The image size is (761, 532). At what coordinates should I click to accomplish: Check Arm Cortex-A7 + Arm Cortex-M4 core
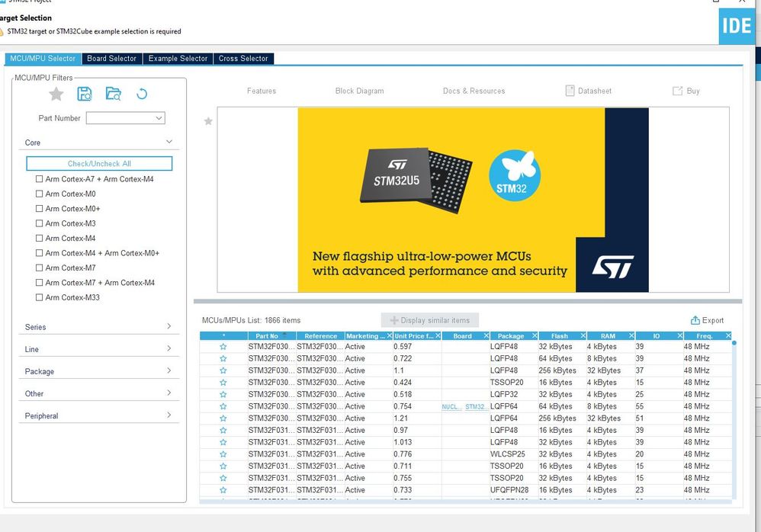point(40,179)
